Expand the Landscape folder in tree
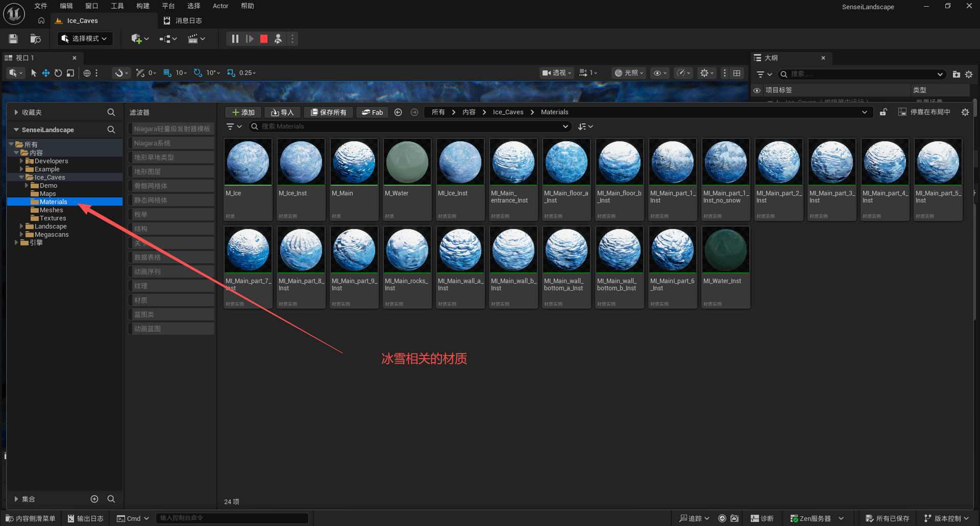The height and width of the screenshot is (526, 980). (21, 226)
